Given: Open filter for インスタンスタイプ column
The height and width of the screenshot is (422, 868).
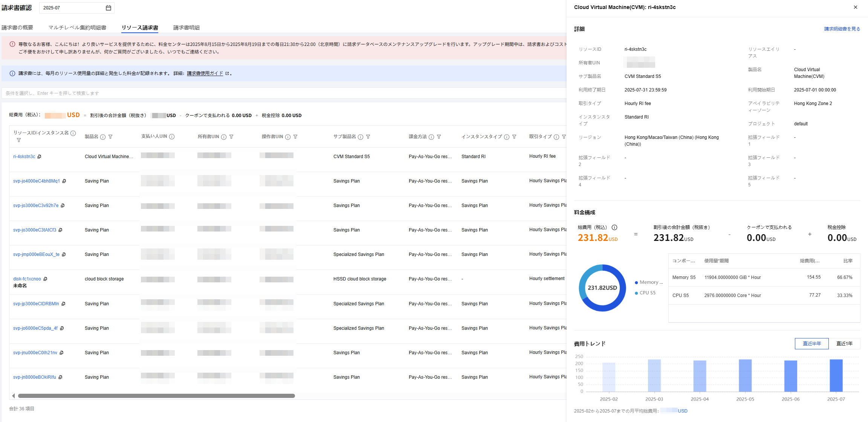Looking at the screenshot, I should pos(514,137).
